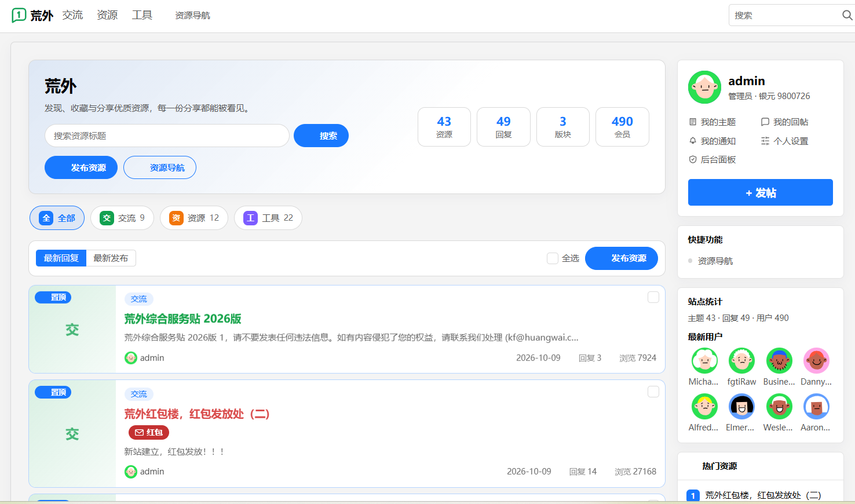855x504 pixels.
Task: Focus the 搜索资源标题 input field
Action: point(167,136)
